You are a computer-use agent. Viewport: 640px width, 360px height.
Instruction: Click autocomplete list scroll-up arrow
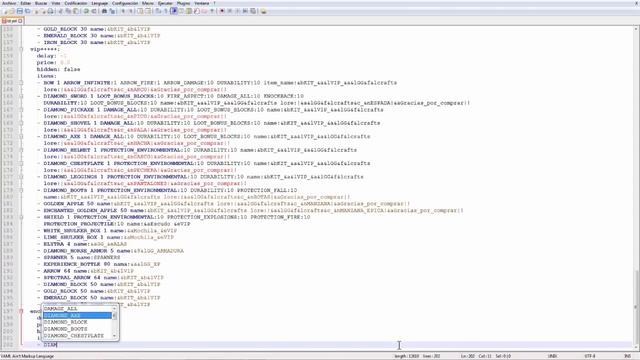114,308
